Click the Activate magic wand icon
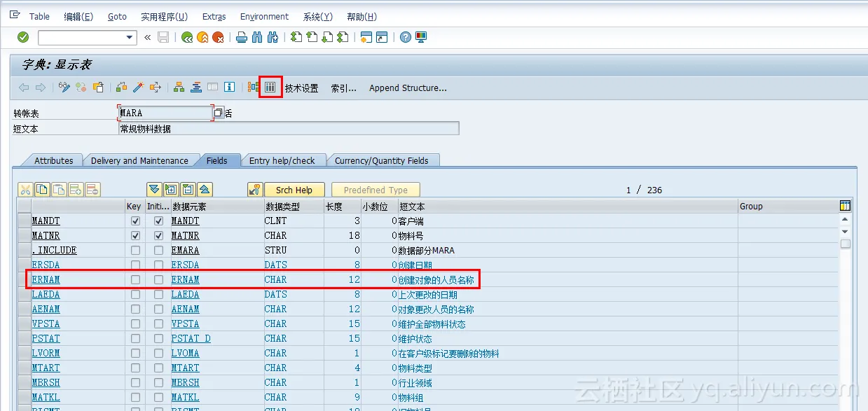 pyautogui.click(x=139, y=88)
